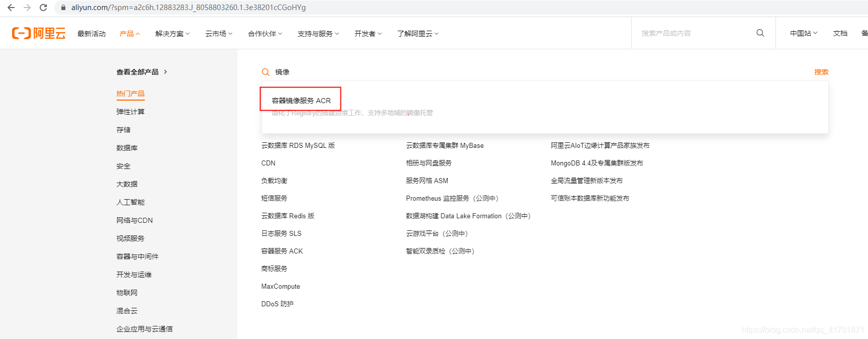Screen dimensions: 868x339
Task: Open 云数据库 RDS MySQL 版 link
Action: click(298, 145)
